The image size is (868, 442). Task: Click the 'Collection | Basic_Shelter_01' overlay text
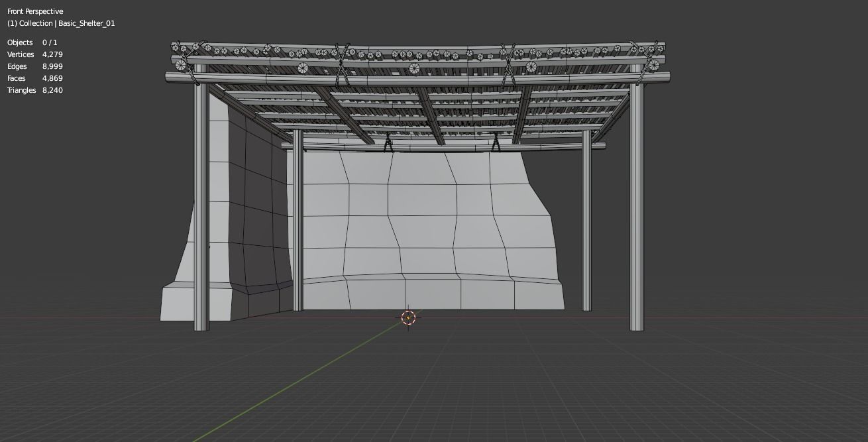(61, 23)
